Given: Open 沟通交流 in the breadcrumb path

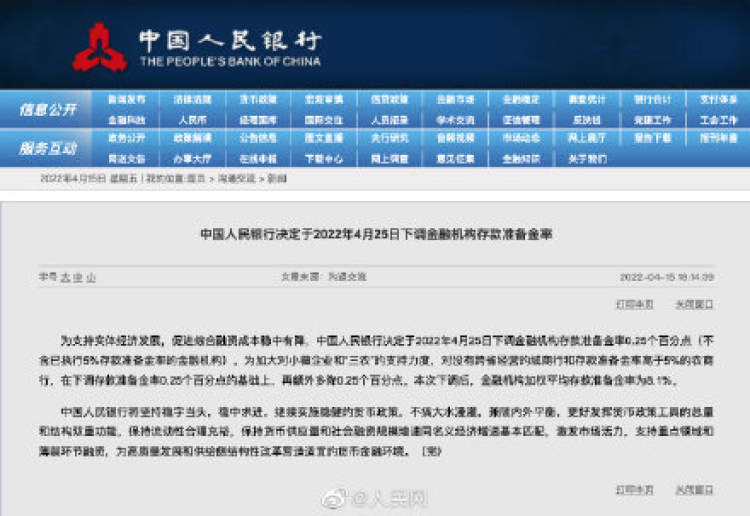Looking at the screenshot, I should click(x=236, y=179).
